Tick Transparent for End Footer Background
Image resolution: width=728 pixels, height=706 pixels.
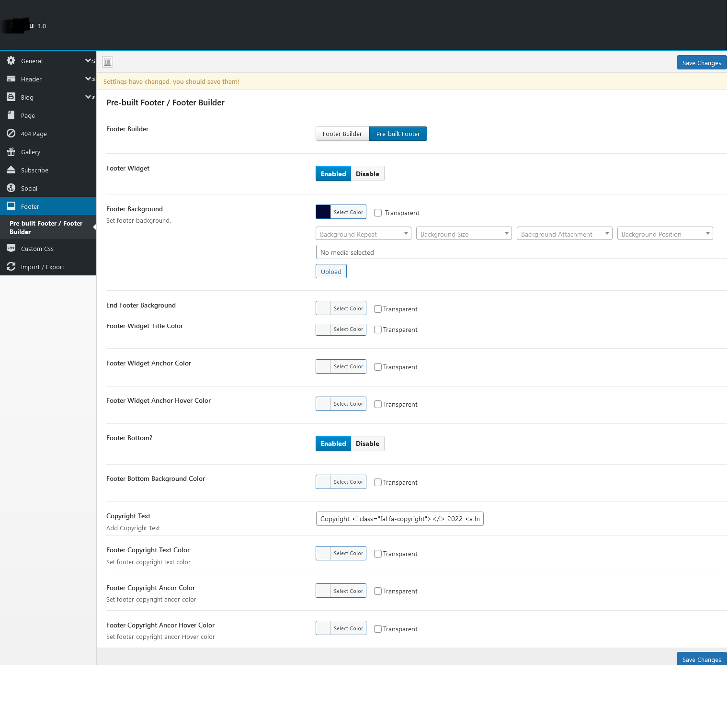(378, 309)
